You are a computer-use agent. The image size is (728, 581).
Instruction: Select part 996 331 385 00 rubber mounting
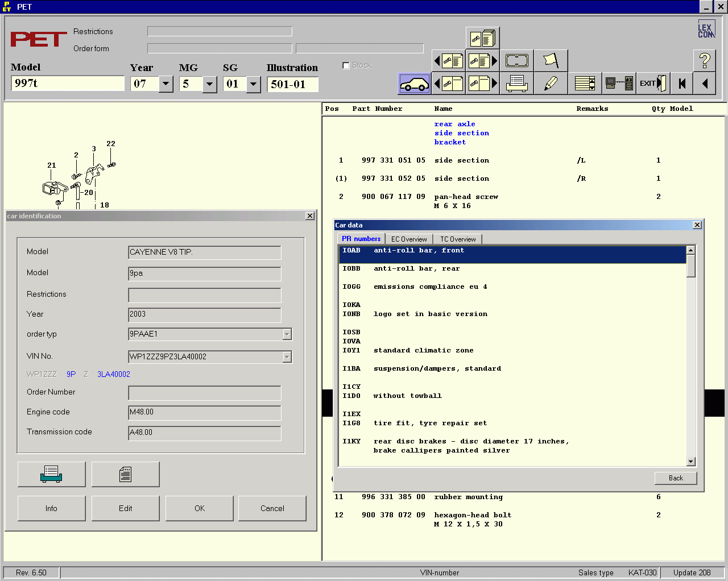point(523,497)
